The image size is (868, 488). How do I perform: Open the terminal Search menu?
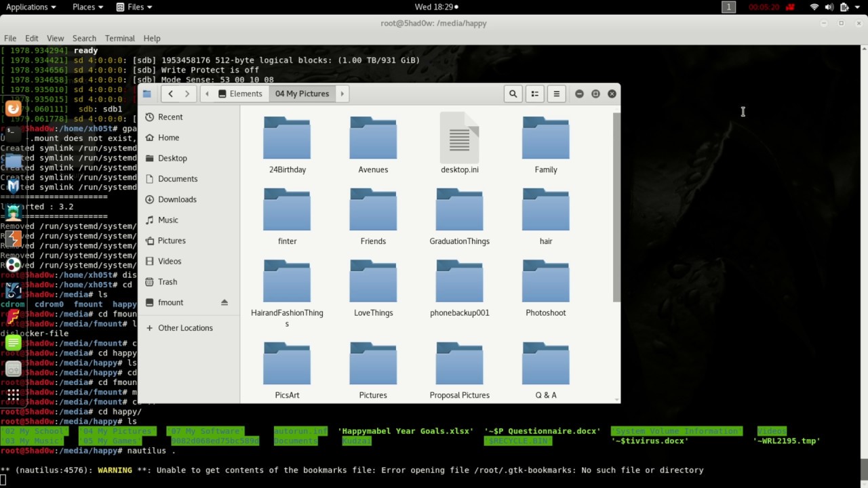click(x=84, y=38)
